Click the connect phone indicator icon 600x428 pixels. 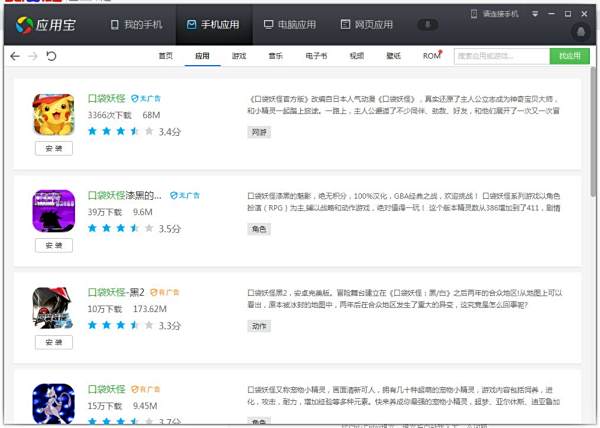pos(474,14)
